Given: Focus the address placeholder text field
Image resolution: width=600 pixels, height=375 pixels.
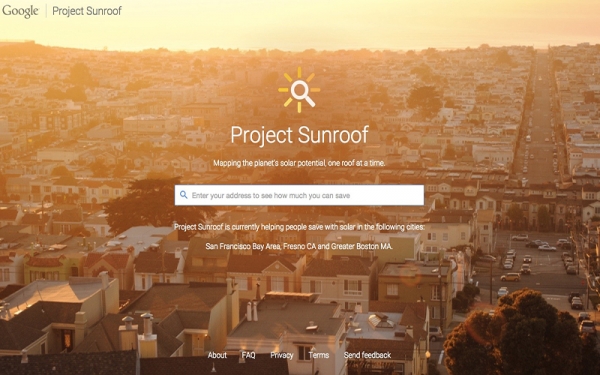Looking at the screenshot, I should (x=271, y=196).
